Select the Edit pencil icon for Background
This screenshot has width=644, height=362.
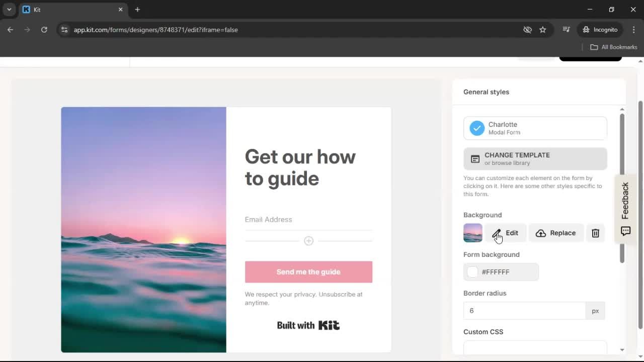tap(497, 233)
